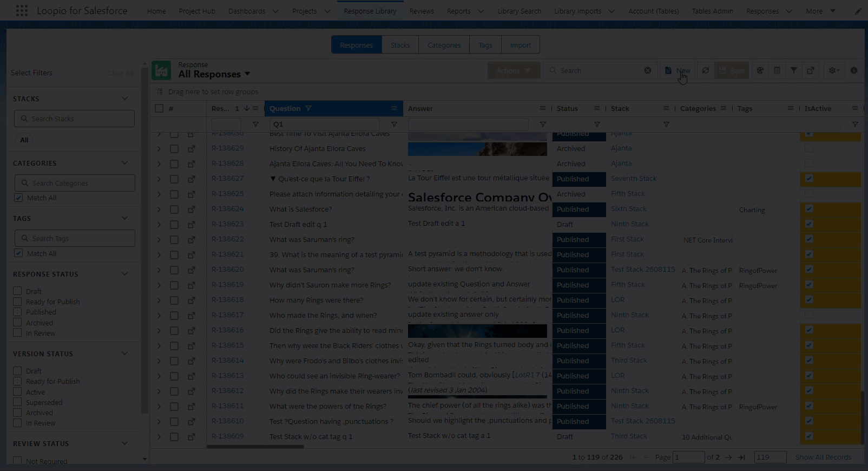Switch to the Categories tab
The image size is (868, 471).
coord(444,45)
